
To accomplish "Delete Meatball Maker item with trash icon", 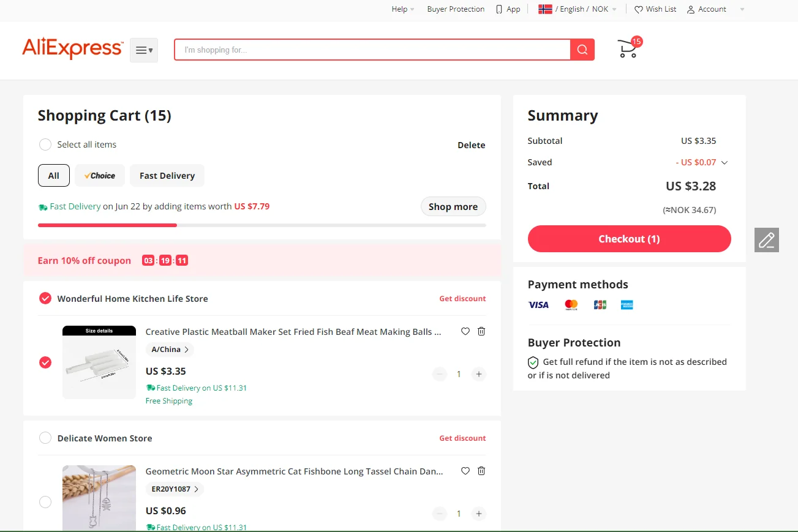I will [481, 331].
